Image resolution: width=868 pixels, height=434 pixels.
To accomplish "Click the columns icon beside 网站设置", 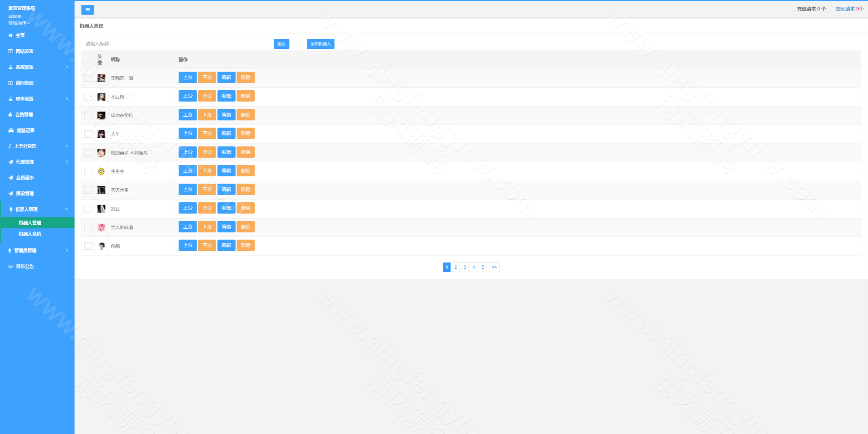I will (x=11, y=51).
